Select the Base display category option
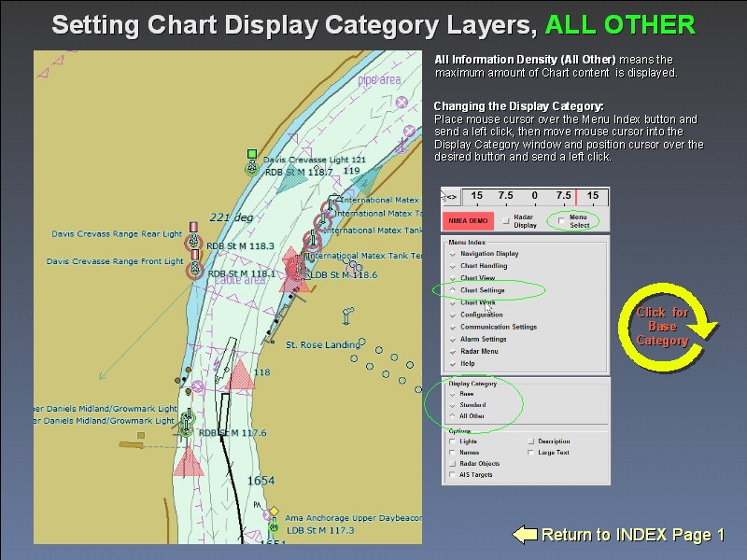Image resolution: width=747 pixels, height=560 pixels. [466, 394]
